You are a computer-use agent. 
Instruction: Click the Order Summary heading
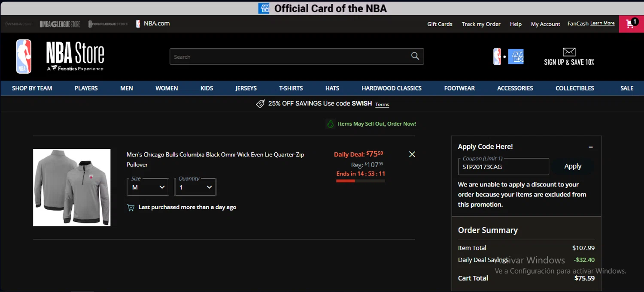[488, 230]
